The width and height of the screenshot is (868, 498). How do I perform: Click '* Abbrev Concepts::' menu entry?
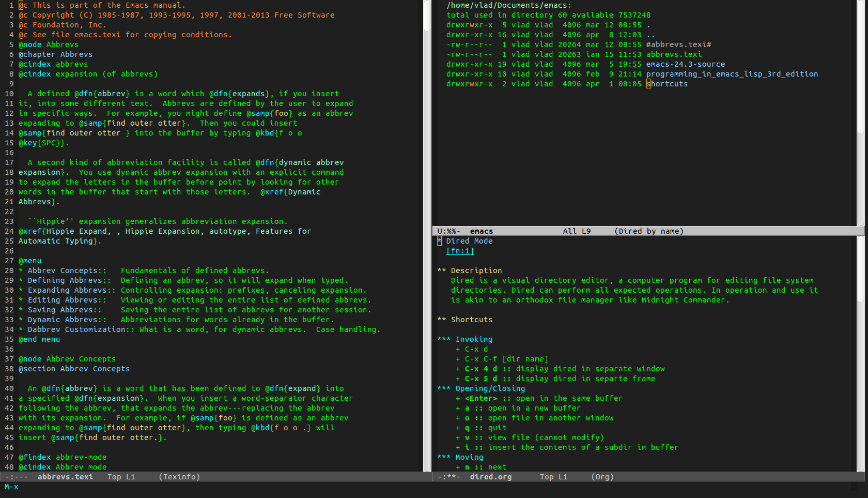pyautogui.click(x=63, y=270)
